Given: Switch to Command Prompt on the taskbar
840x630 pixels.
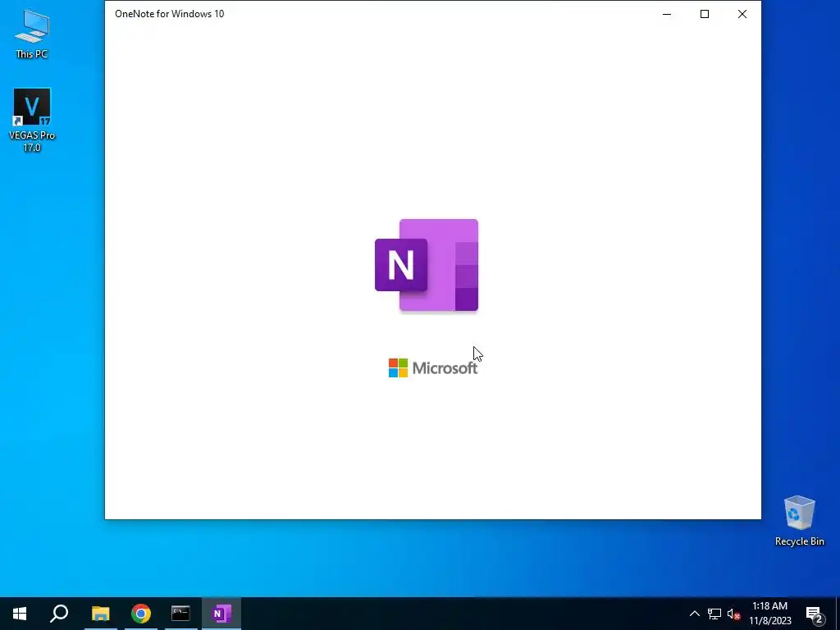Looking at the screenshot, I should (x=180, y=614).
